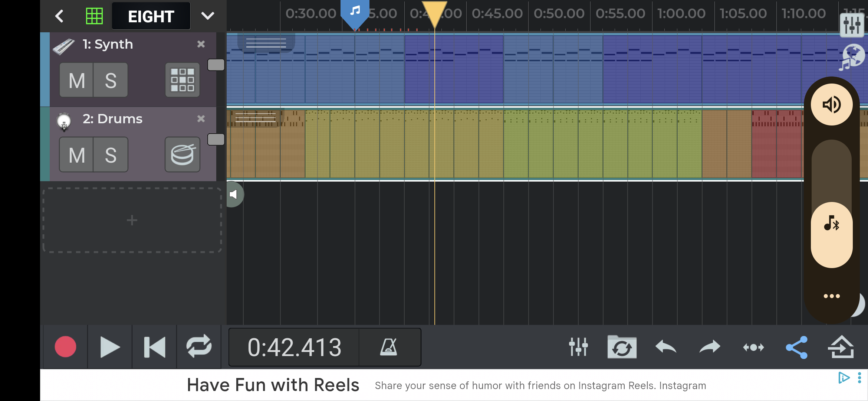Add a new track with plus placeholder
This screenshot has width=868, height=401.
tap(132, 220)
